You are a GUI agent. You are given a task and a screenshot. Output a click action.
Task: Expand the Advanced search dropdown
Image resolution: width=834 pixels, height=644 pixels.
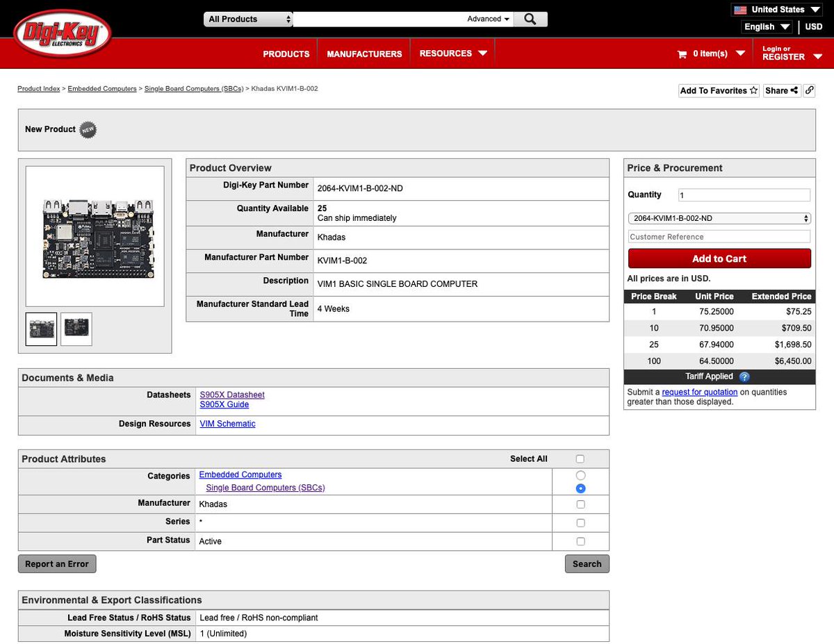pyautogui.click(x=489, y=19)
